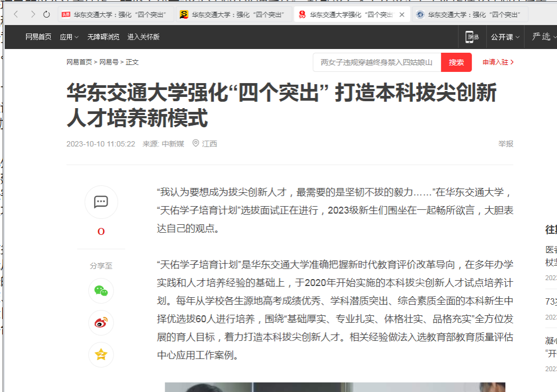Click the NetEase mobile app phone icon
Viewport: 557px width, 392px height.
[x=472, y=37]
